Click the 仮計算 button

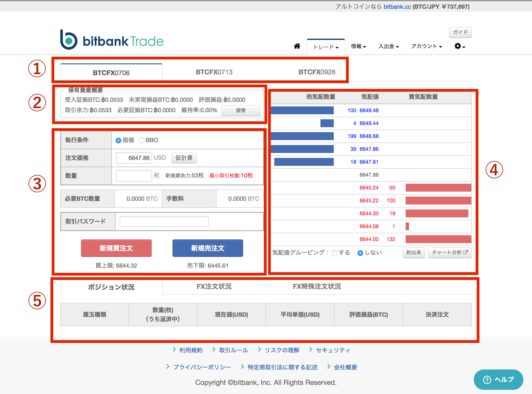point(184,158)
